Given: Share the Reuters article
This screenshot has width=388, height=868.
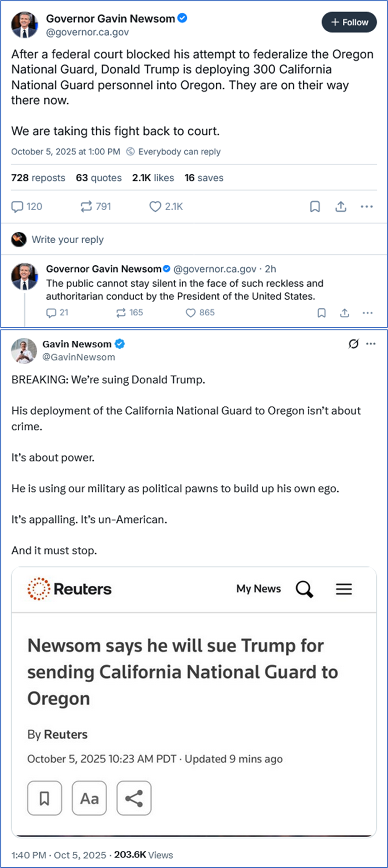Looking at the screenshot, I should (134, 798).
